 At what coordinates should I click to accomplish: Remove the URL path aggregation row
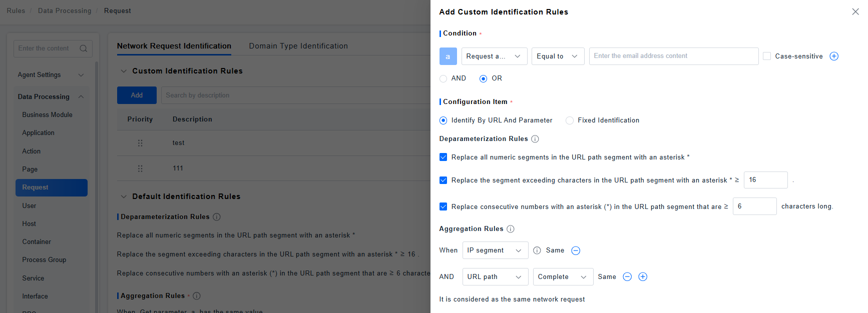click(627, 277)
